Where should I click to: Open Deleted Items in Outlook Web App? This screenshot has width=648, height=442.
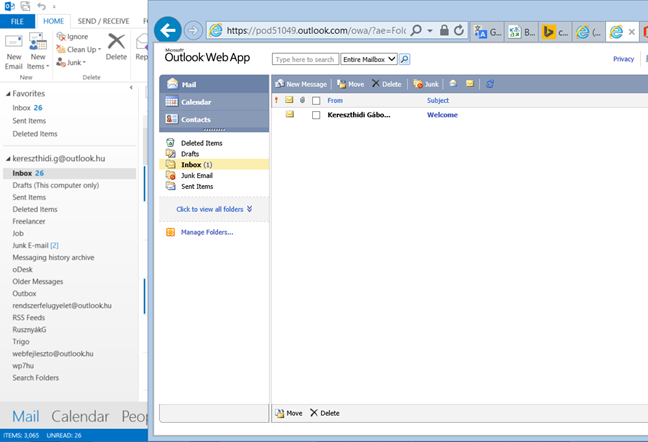[x=201, y=143]
